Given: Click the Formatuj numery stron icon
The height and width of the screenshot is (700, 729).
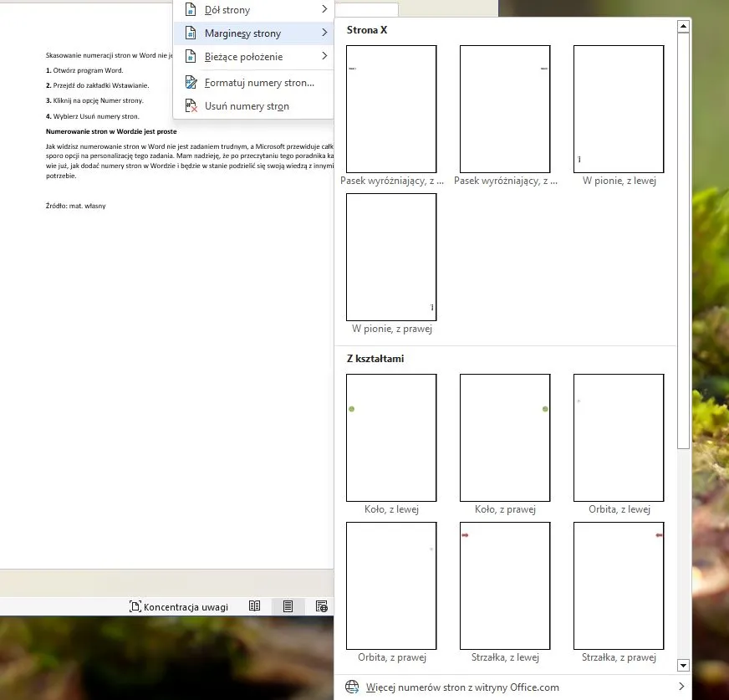Looking at the screenshot, I should tap(190, 83).
